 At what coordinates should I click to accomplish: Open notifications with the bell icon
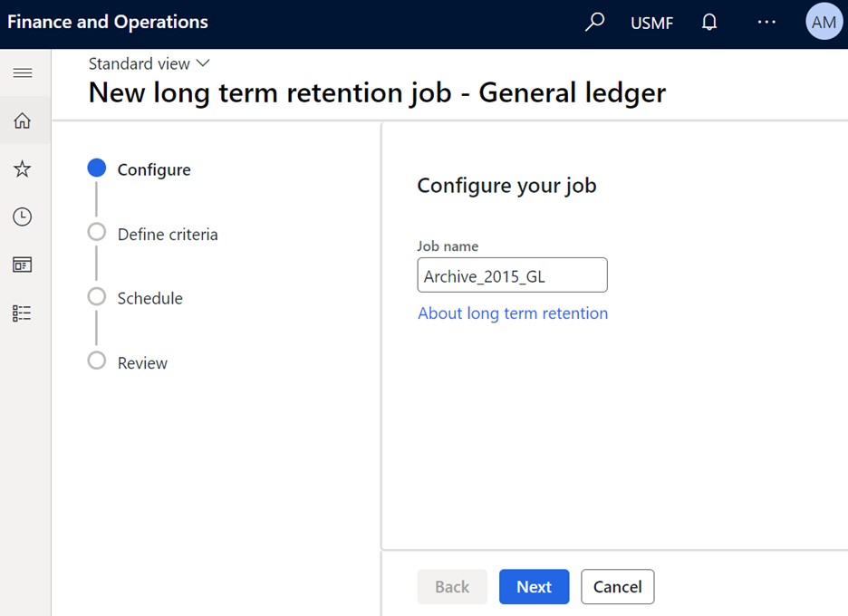708,22
